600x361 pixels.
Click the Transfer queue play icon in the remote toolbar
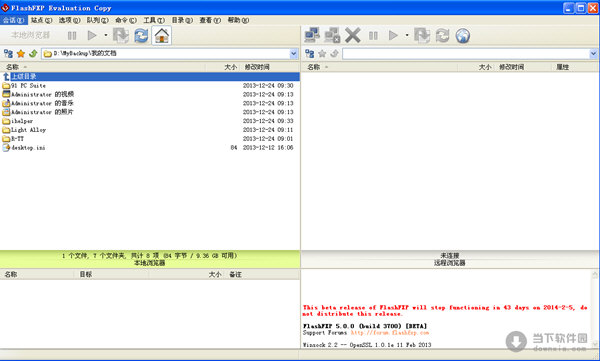(x=393, y=35)
